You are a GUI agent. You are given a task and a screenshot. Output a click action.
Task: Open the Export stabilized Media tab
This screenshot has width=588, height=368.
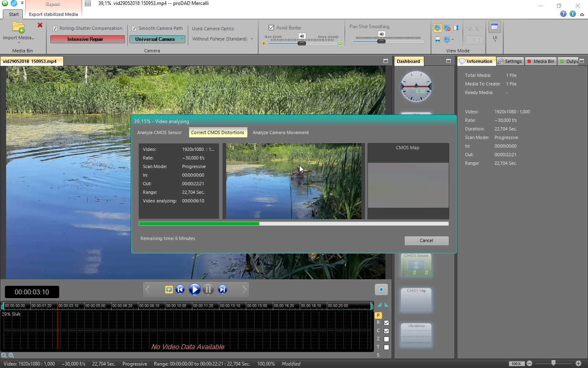click(53, 14)
